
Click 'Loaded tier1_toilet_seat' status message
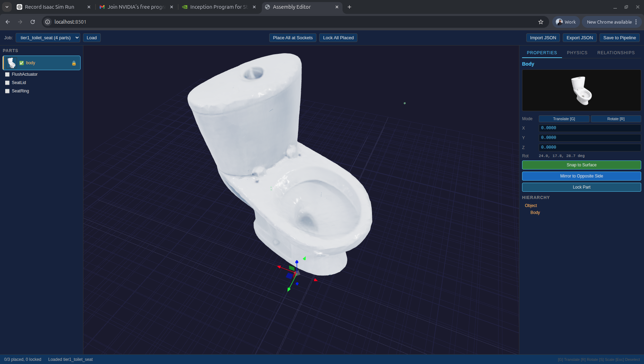pos(71,359)
